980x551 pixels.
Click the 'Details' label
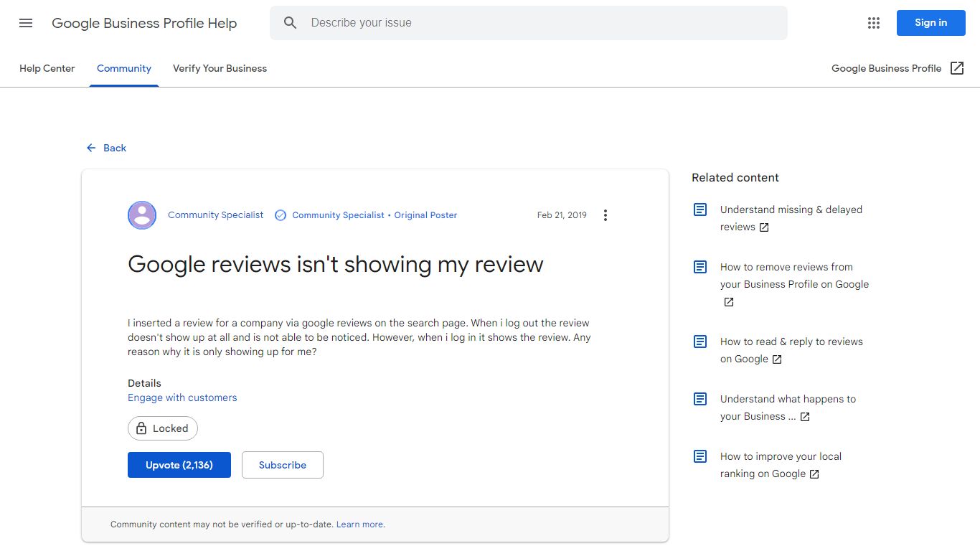tap(144, 383)
